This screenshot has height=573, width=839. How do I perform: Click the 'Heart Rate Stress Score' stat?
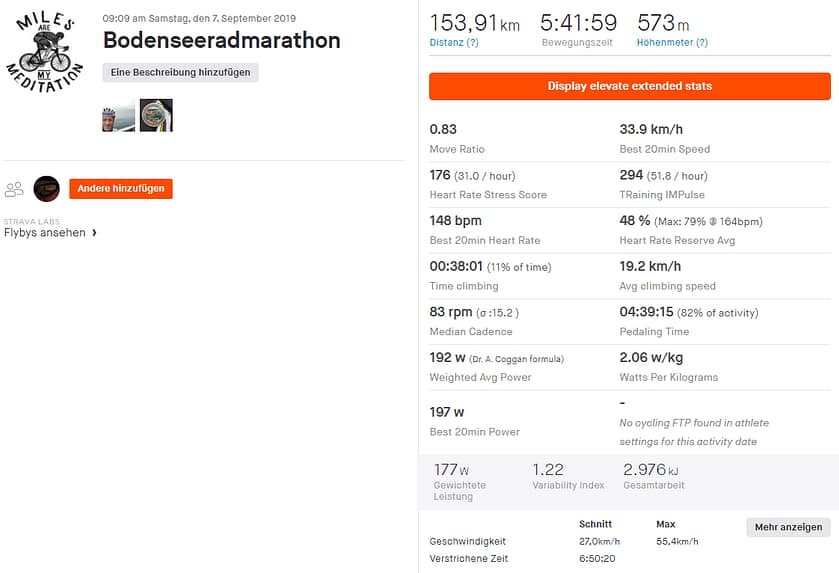coord(488,195)
